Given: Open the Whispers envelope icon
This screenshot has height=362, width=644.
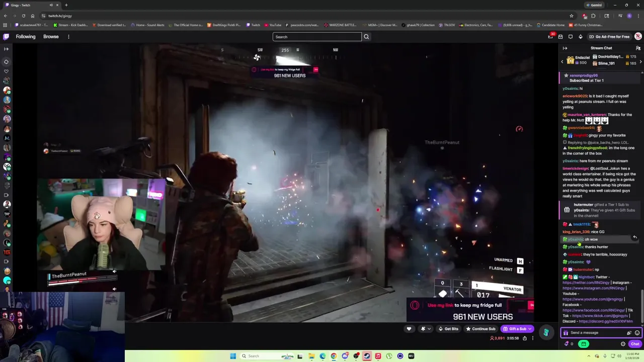Looking at the screenshot, I should (x=560, y=37).
